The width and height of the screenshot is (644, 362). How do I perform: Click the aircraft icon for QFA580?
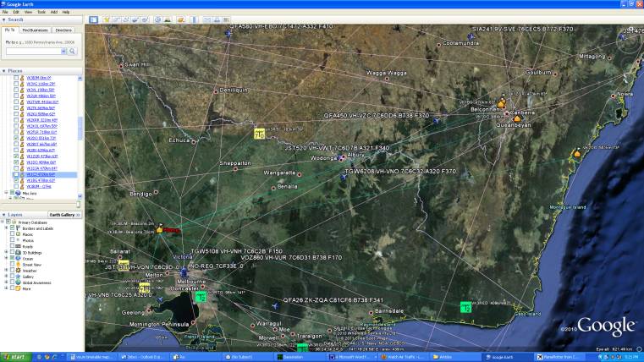[x=228, y=33]
